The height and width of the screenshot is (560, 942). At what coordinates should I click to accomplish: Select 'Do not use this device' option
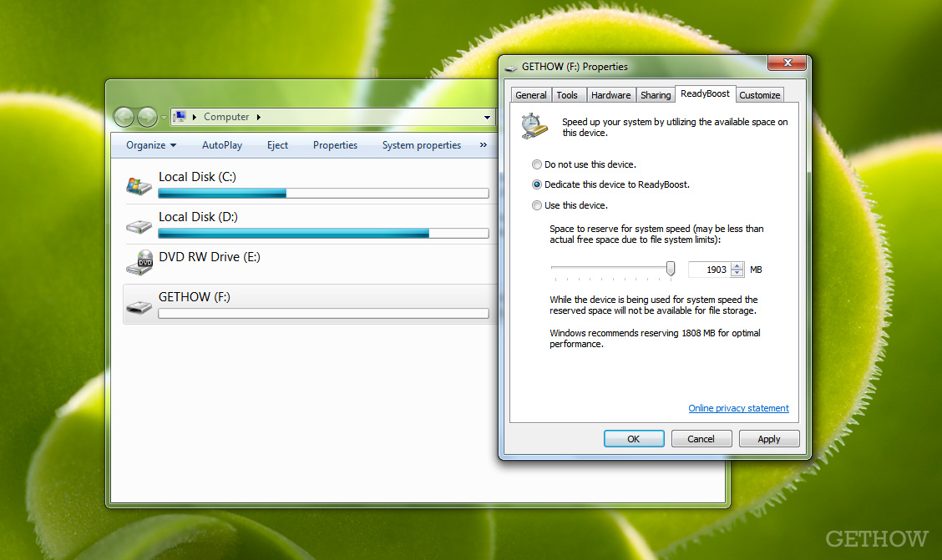(x=536, y=164)
